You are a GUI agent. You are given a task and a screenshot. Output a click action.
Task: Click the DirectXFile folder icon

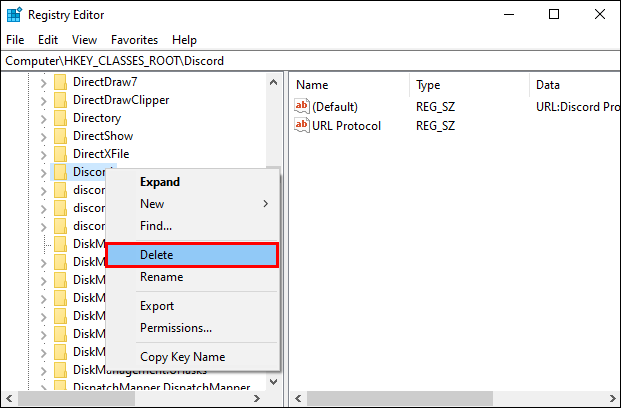click(x=60, y=154)
